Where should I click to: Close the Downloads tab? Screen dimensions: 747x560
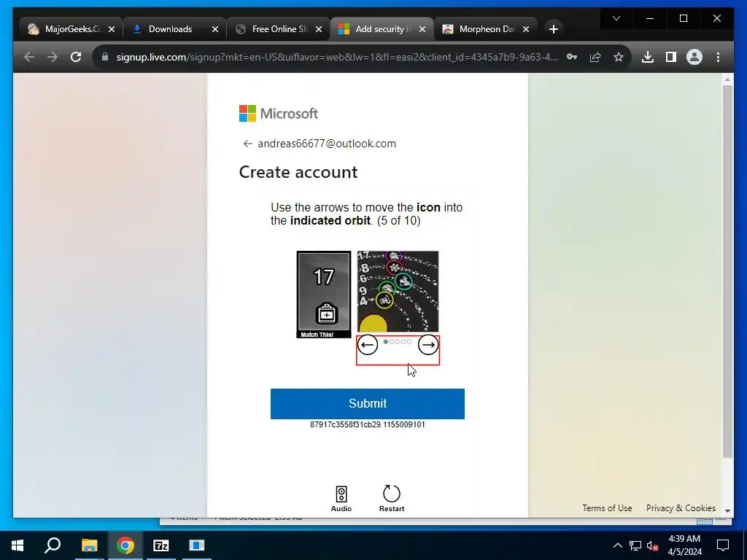[215, 29]
